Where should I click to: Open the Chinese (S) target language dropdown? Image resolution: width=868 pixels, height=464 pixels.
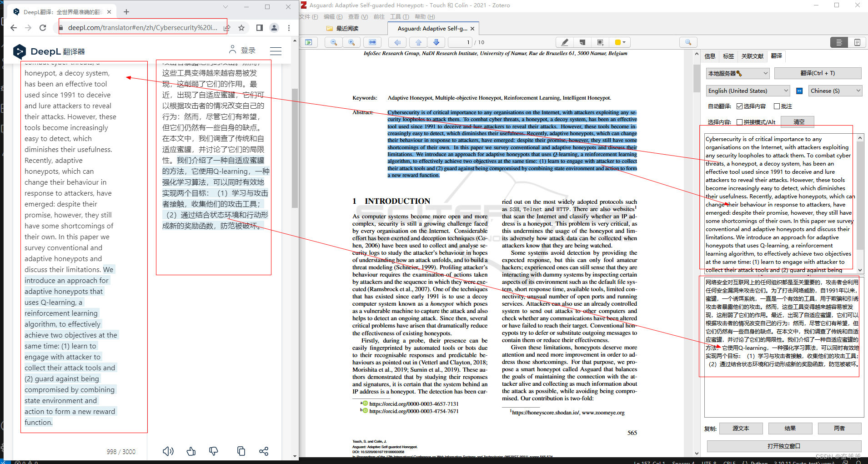pos(835,91)
